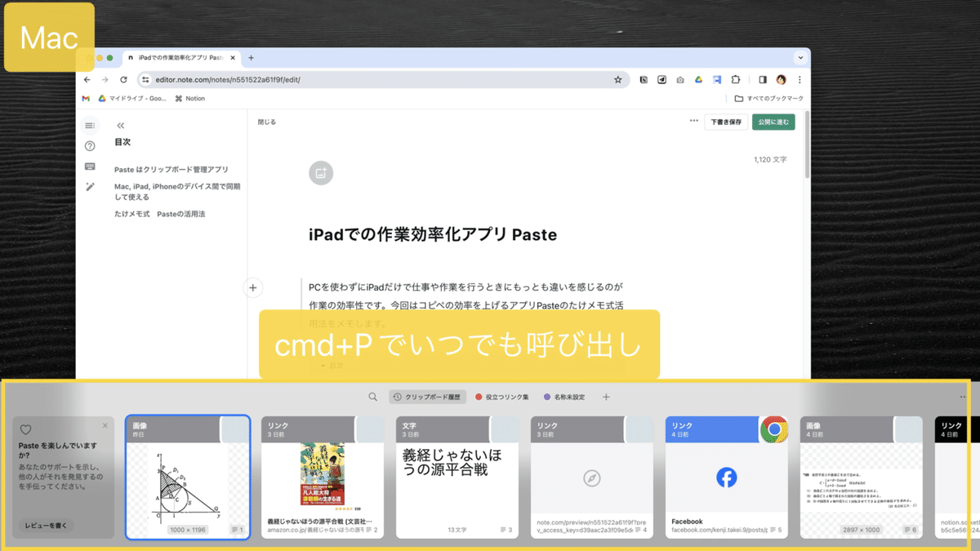Select the geometry diagram image clip
980x551 pixels.
click(x=188, y=478)
